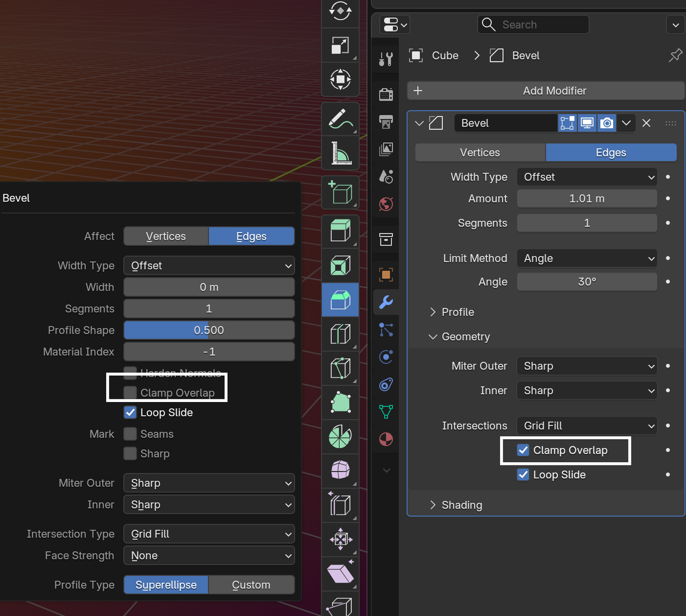
Task: Select the Loop Cut tool
Action: point(340,334)
